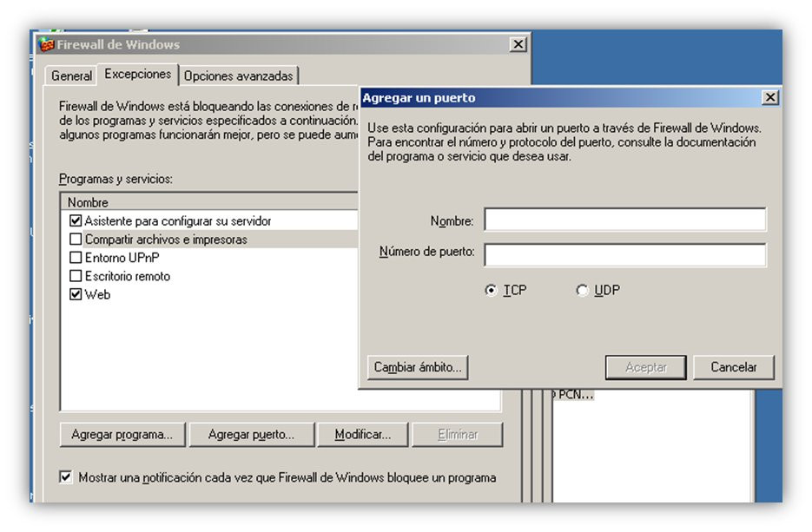The width and height of the screenshot is (812, 532).
Task: Focus the Número de puerto field
Action: click(x=625, y=254)
